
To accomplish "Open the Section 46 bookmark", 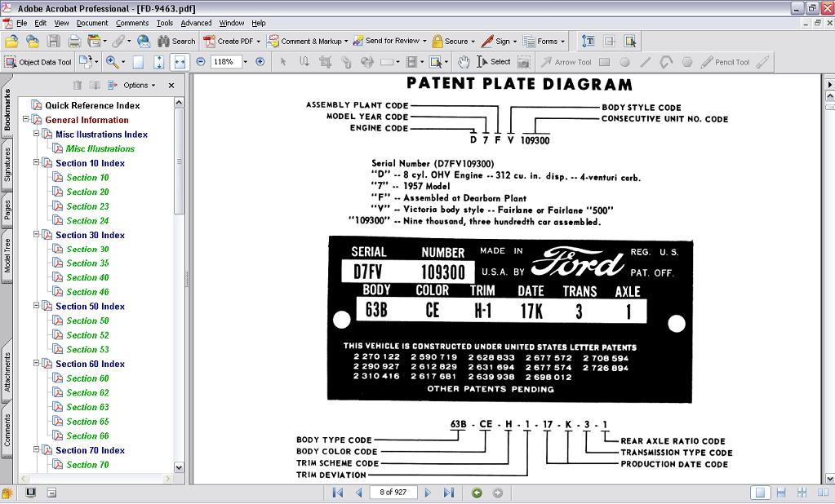I will (x=87, y=292).
